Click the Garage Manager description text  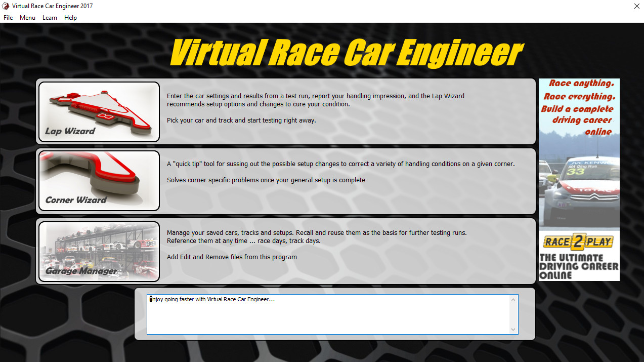[316, 237]
